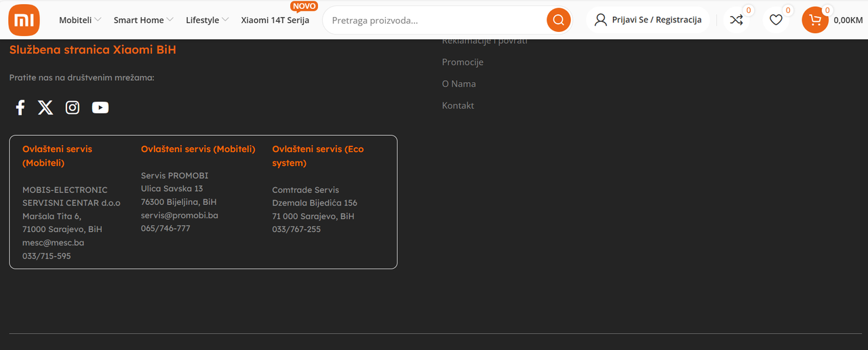
Task: Open the Smart Home menu
Action: pyautogui.click(x=139, y=20)
